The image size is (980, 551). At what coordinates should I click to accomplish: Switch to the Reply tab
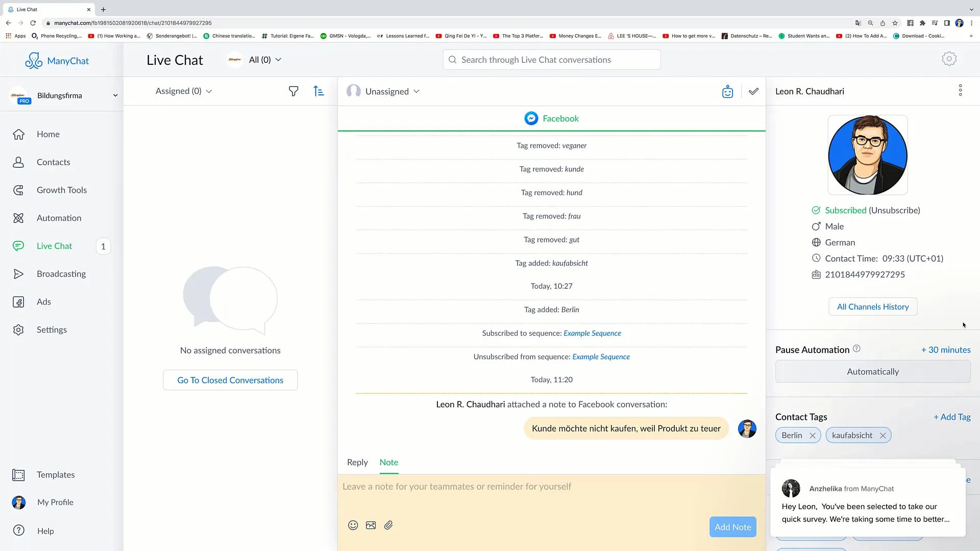click(357, 462)
